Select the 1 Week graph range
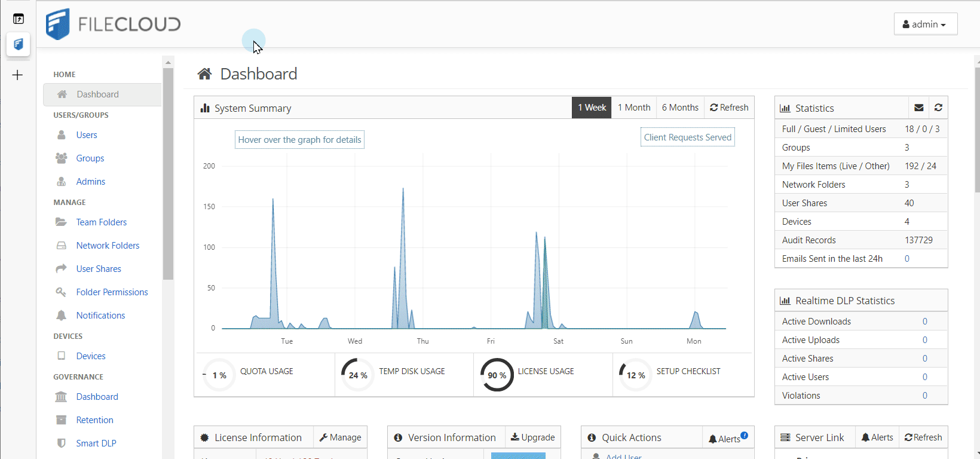Screen dimensions: 980x459 592,108
